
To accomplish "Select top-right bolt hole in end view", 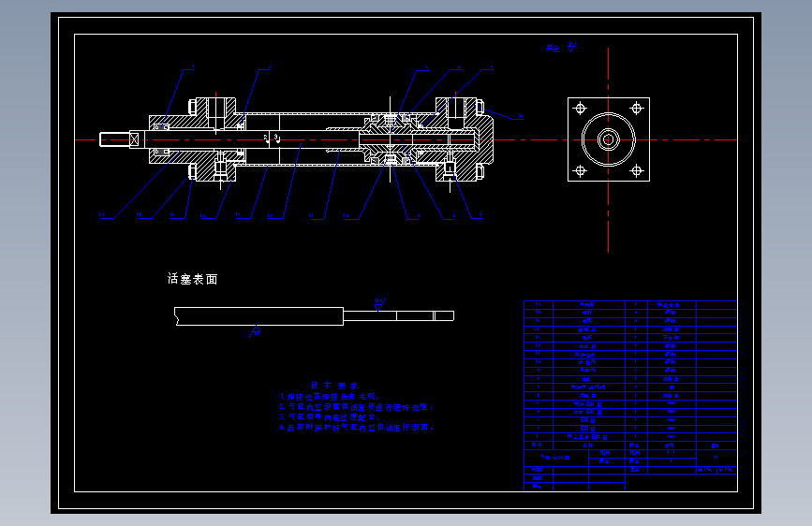I will point(637,109).
